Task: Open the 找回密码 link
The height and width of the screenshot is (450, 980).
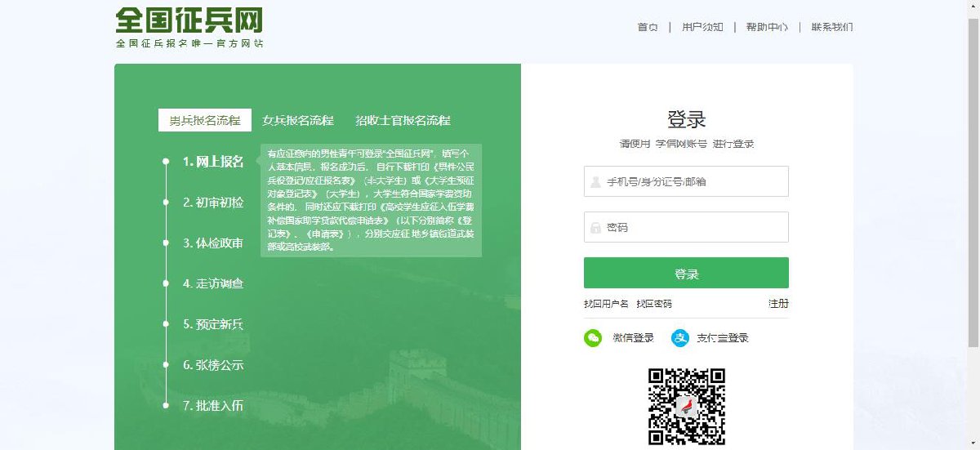Action: [x=654, y=304]
